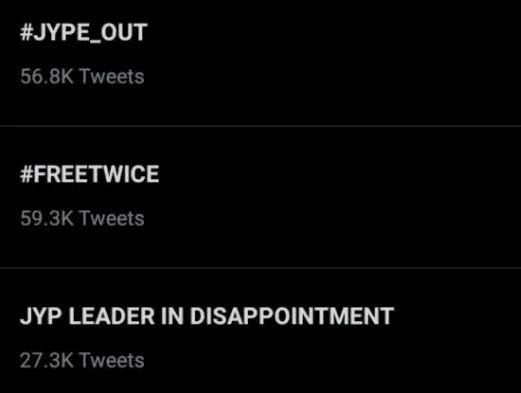Viewport: 521px width, 393px height.
Task: Click the 59.3K Tweets count
Action: (x=82, y=218)
